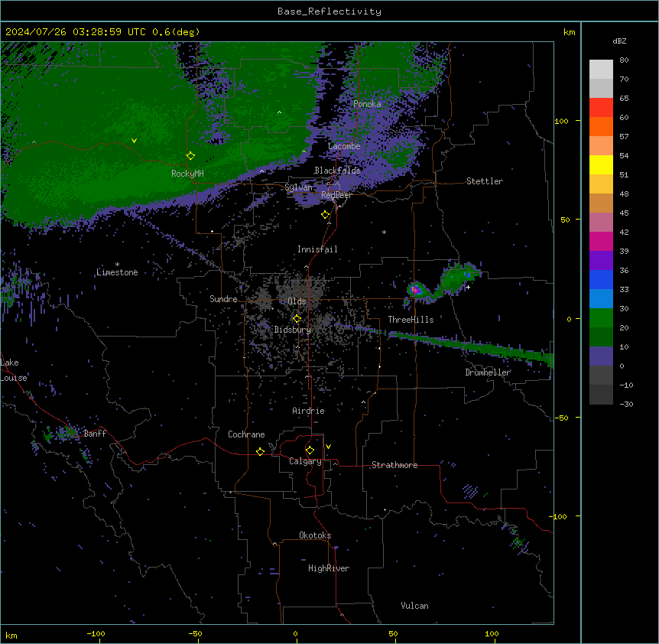Click the Vulcan label

(415, 606)
